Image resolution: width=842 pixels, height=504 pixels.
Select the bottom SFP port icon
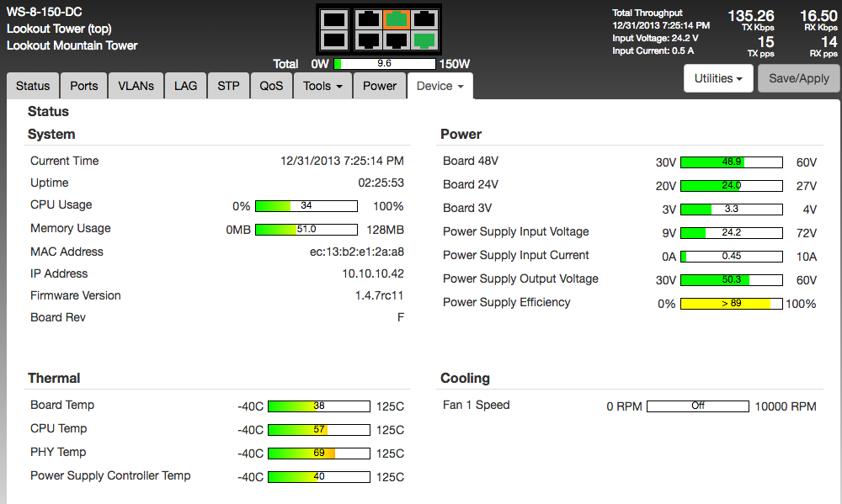334,40
